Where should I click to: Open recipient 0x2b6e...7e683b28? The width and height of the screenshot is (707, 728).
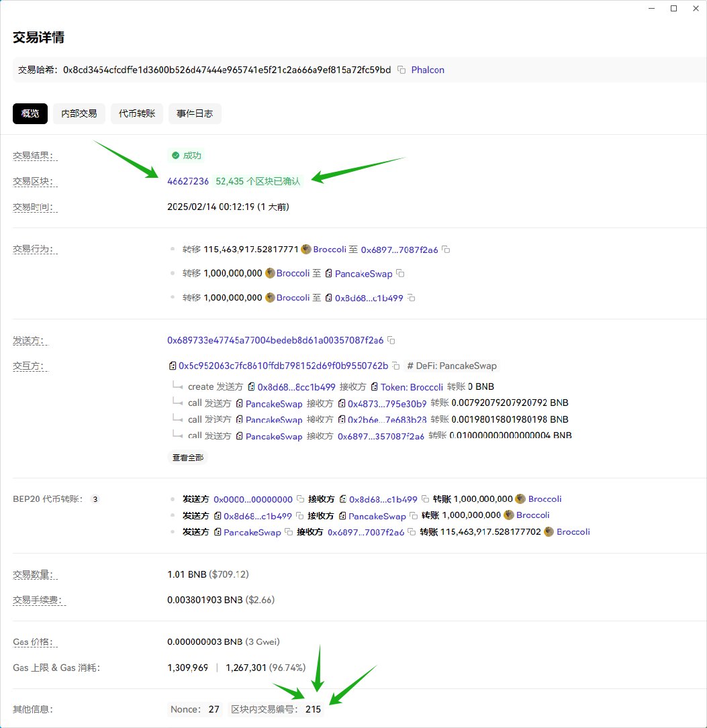387,419
